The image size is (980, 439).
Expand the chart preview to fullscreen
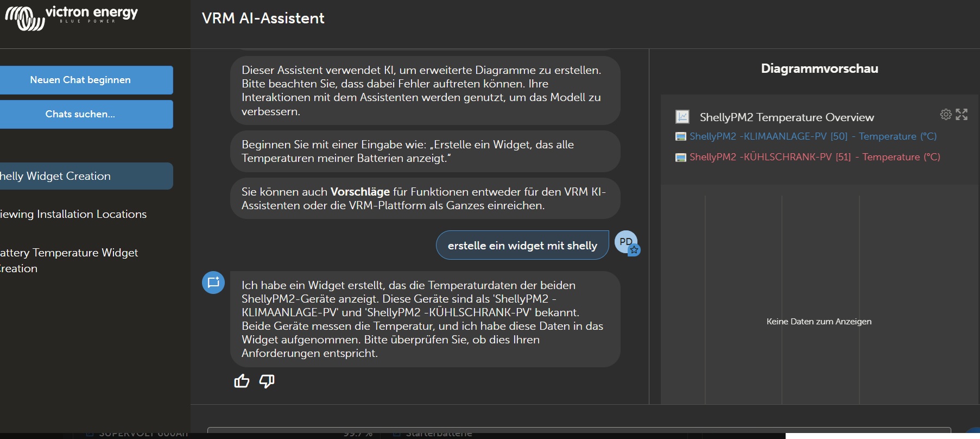tap(962, 114)
